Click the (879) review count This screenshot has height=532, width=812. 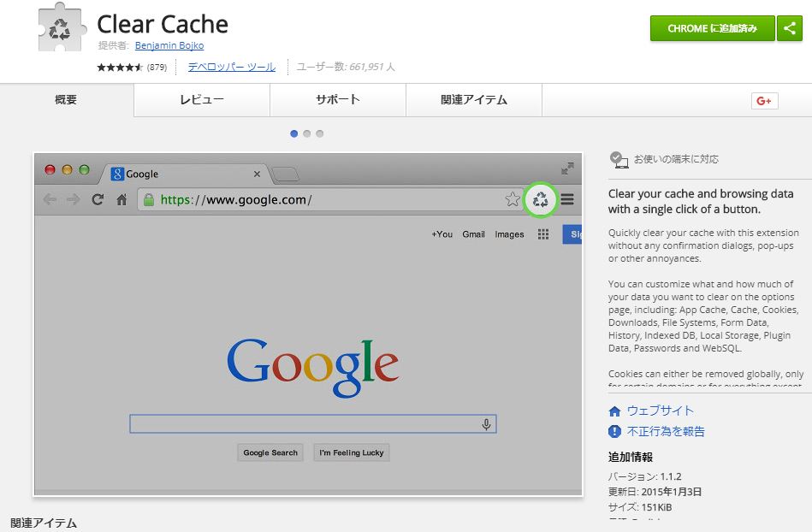coord(157,68)
